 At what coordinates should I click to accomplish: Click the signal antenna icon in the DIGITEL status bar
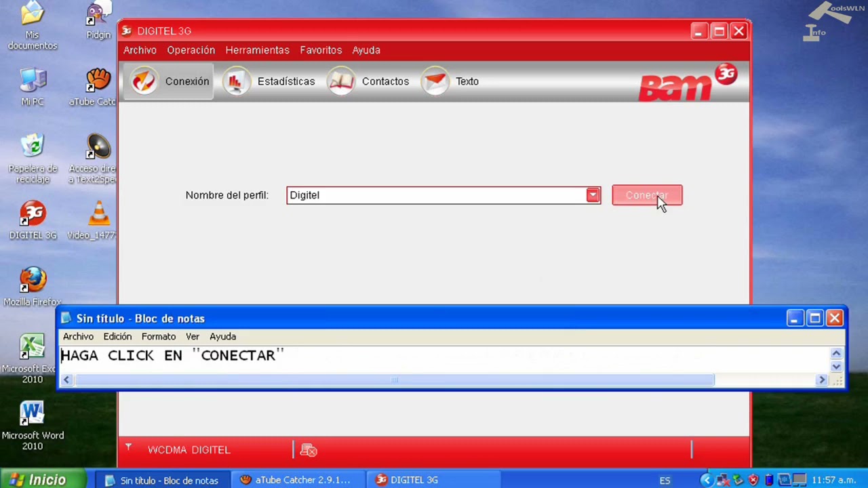click(128, 447)
